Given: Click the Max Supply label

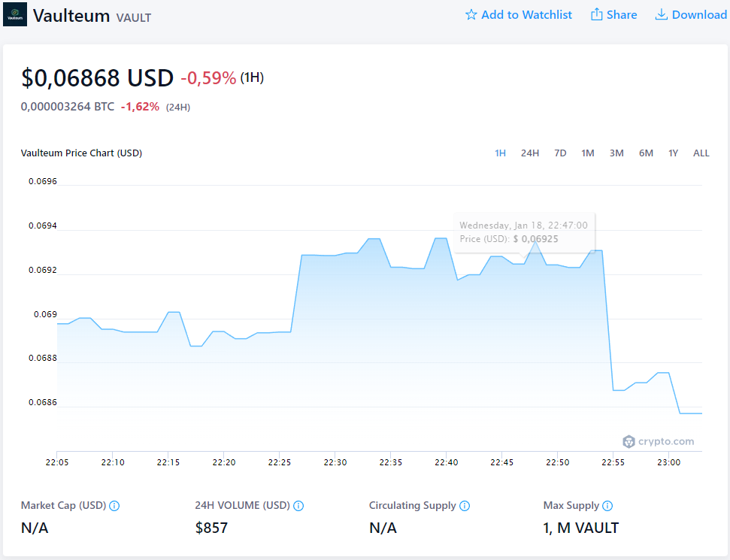Looking at the screenshot, I should point(571,506).
